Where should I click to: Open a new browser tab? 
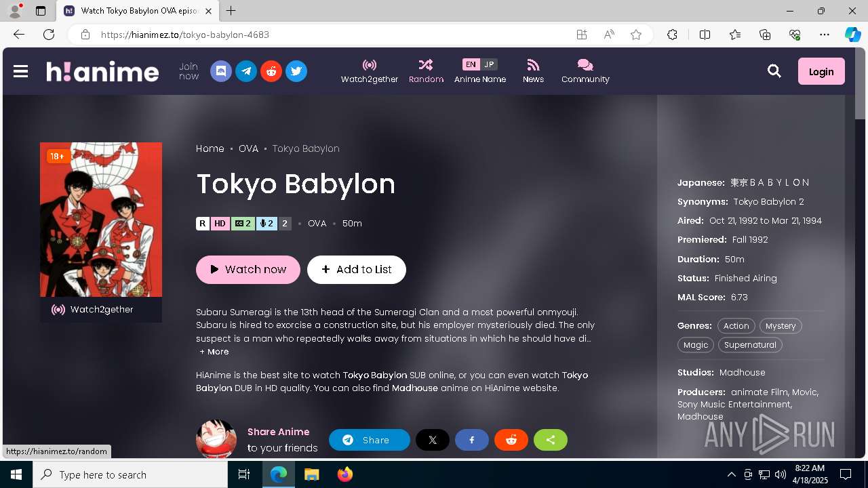coord(231,11)
